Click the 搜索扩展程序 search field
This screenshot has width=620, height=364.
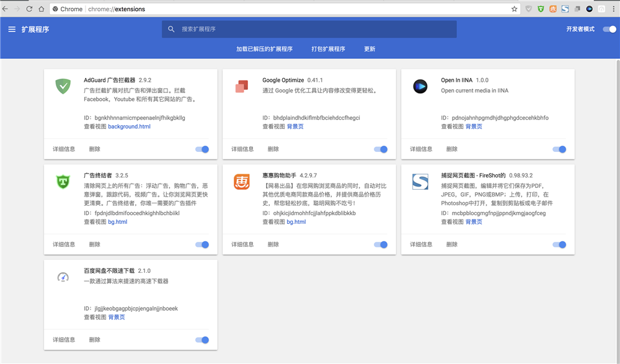(x=309, y=29)
